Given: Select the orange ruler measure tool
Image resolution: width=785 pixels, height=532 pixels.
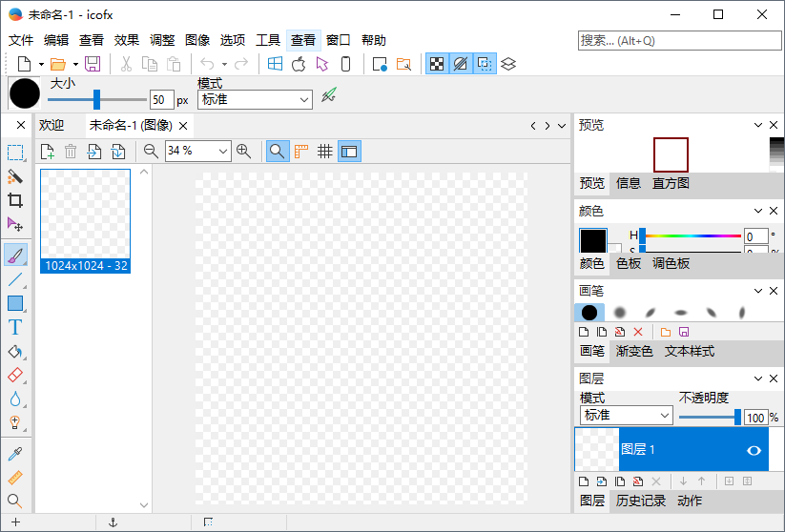Looking at the screenshot, I should click(x=15, y=478).
